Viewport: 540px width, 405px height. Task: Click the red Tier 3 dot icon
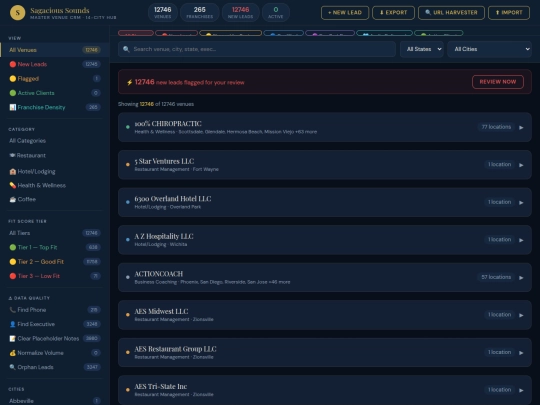coord(13,276)
